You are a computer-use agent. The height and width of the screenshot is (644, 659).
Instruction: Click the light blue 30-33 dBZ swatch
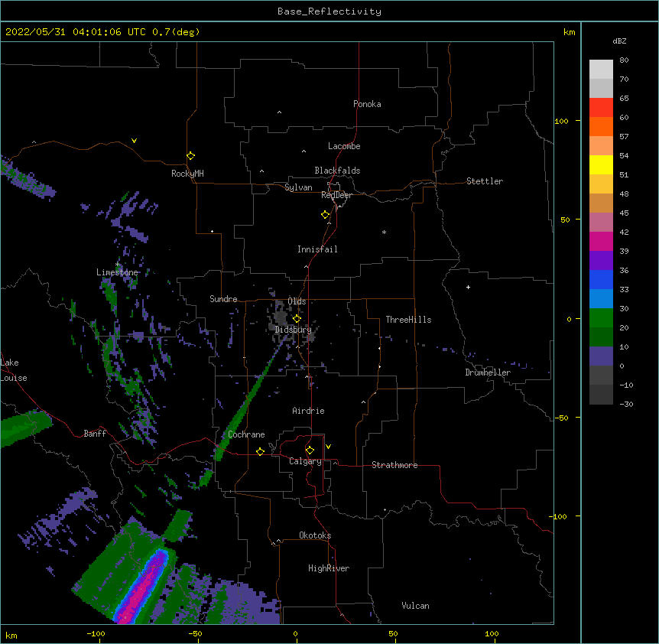[x=601, y=298]
